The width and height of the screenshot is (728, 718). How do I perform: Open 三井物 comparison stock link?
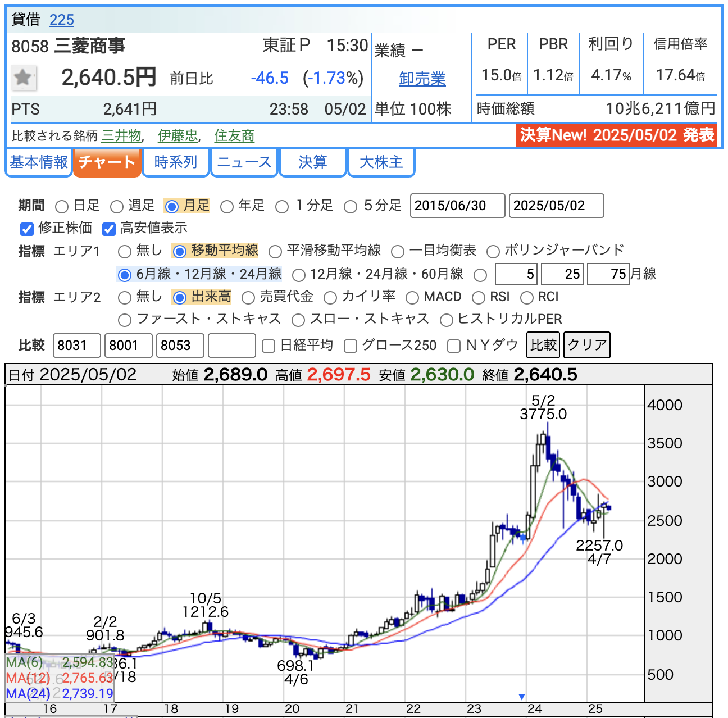coord(122,136)
